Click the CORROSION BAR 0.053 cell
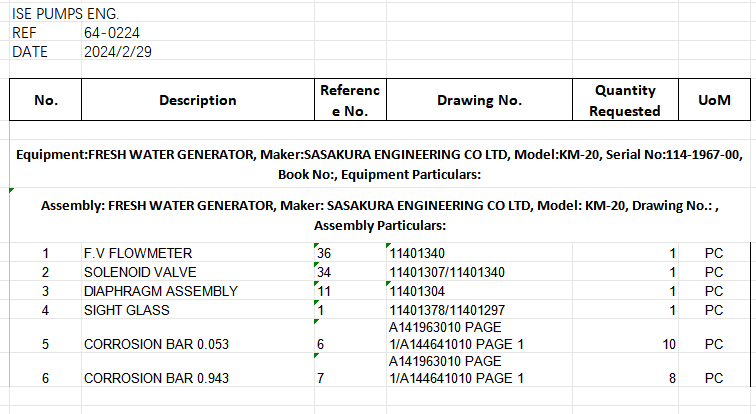The image size is (756, 414). tap(198, 336)
